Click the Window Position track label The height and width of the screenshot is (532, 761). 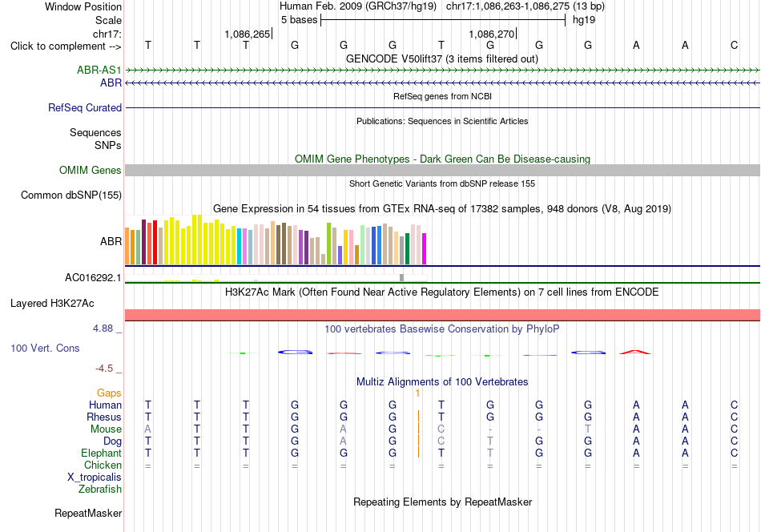point(83,6)
